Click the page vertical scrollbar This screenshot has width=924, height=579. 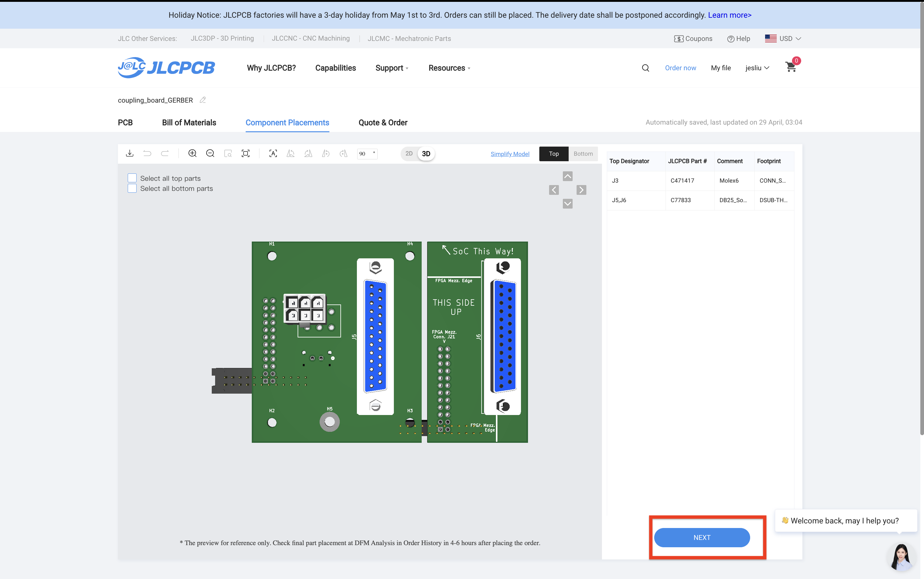(922, 218)
